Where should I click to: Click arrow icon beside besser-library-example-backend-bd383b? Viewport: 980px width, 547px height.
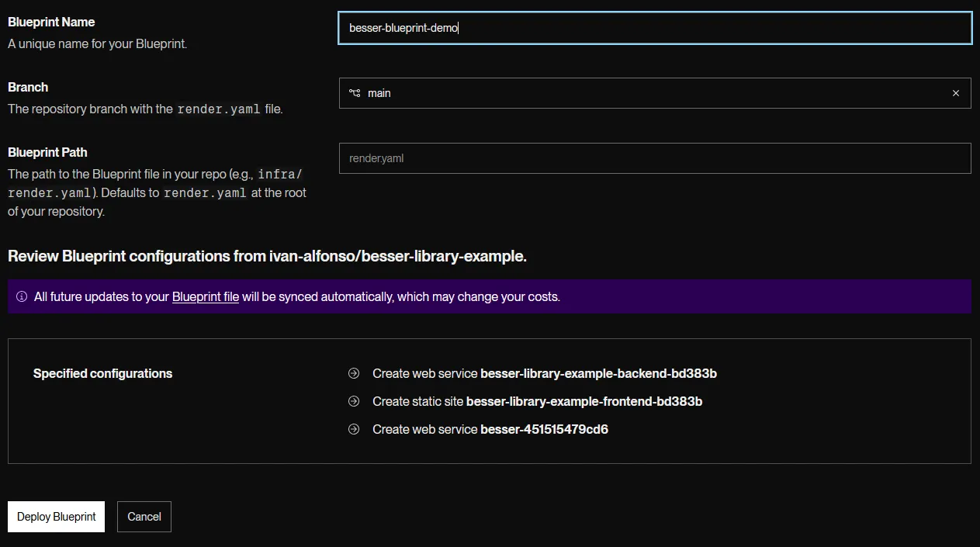click(354, 373)
